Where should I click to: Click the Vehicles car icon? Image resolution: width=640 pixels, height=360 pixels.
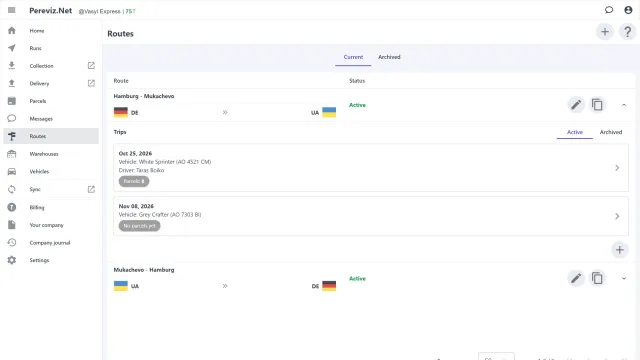click(x=12, y=171)
